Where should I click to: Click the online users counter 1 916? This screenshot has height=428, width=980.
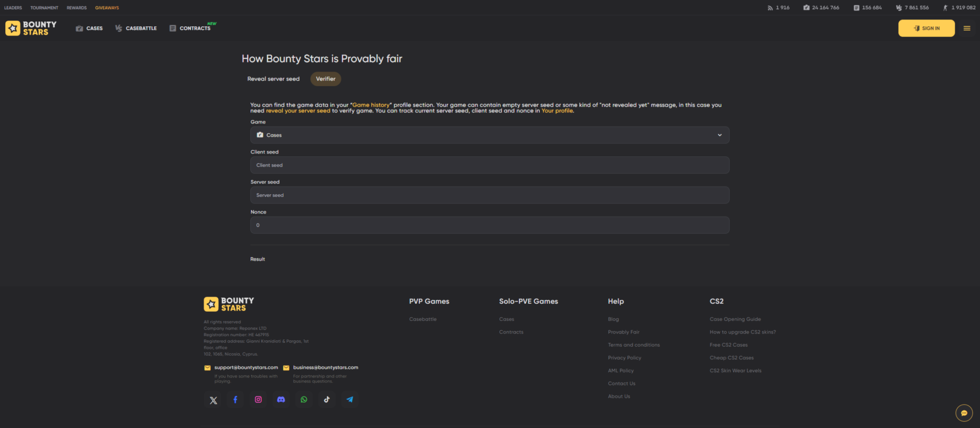[x=779, y=8]
